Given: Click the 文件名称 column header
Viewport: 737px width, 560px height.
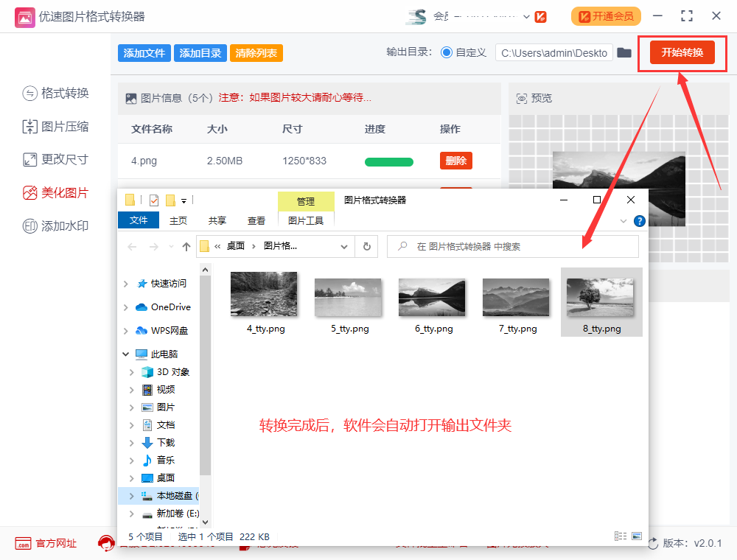Looking at the screenshot, I should [x=152, y=129].
